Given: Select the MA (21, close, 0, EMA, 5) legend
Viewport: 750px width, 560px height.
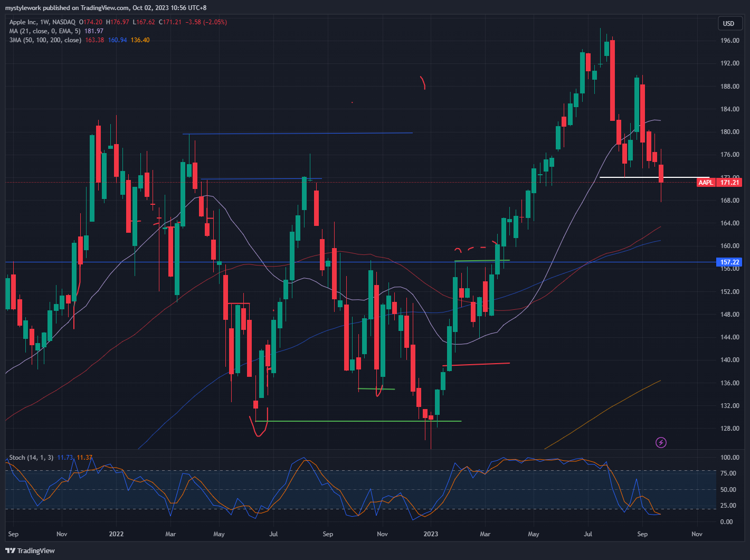Looking at the screenshot, I should pos(45,31).
